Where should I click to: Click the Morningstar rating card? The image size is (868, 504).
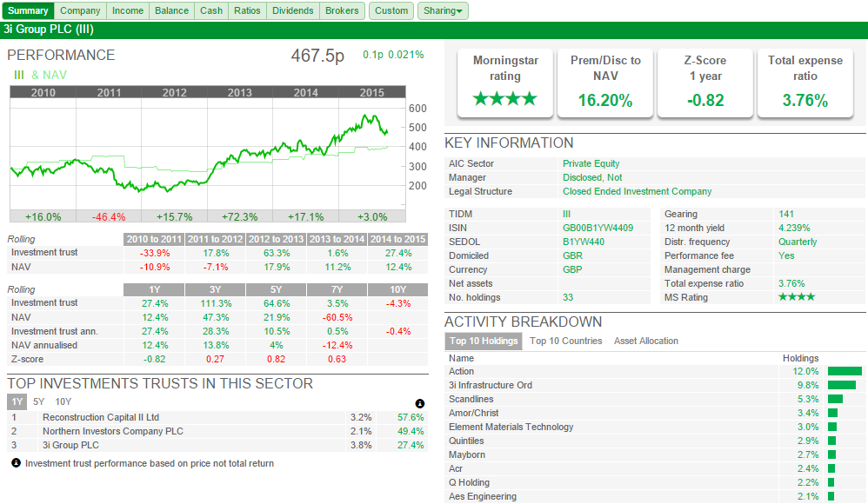point(504,83)
